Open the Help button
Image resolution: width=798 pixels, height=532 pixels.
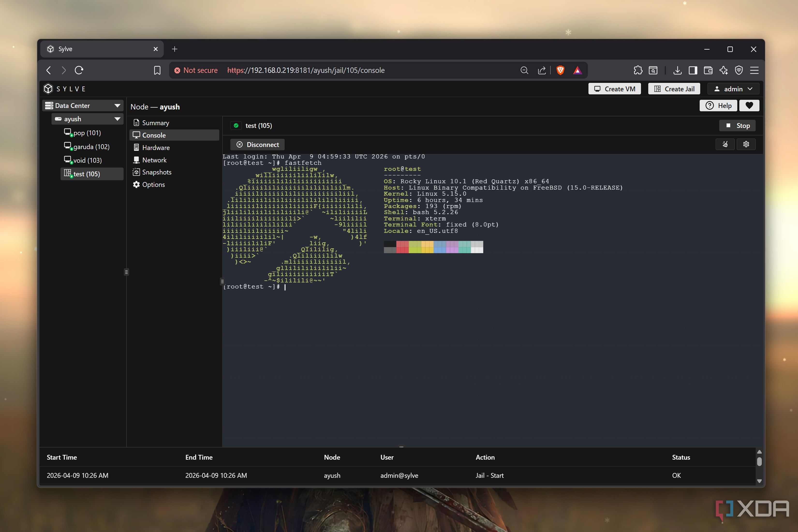718,105
